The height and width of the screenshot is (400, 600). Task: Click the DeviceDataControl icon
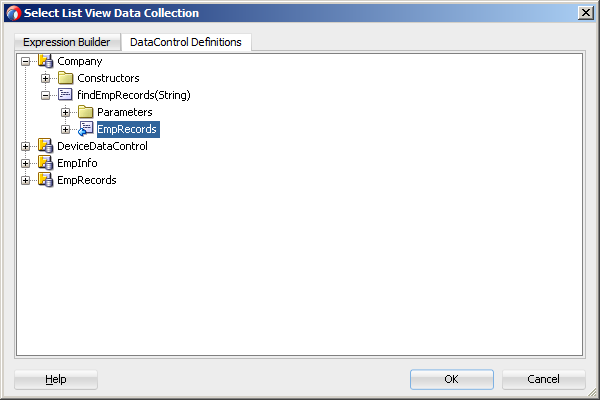(45, 146)
